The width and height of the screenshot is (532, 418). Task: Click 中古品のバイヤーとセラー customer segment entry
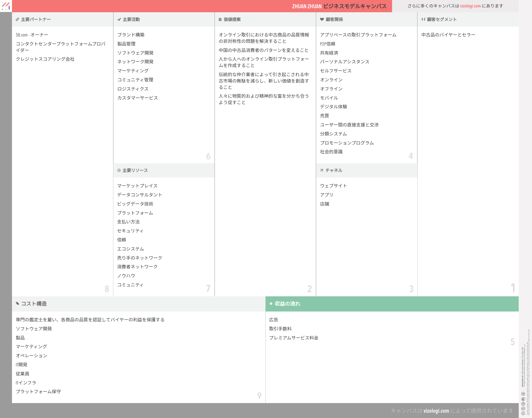coord(448,35)
